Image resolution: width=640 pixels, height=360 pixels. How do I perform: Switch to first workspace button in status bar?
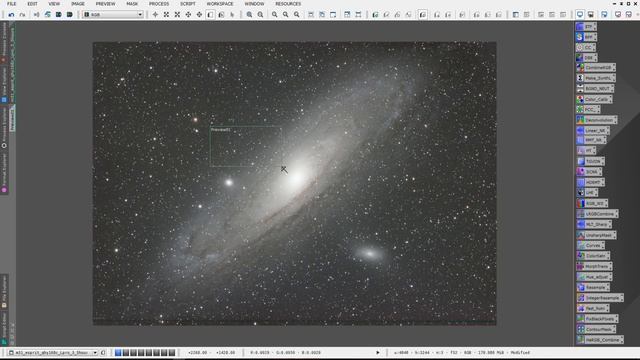(x=118, y=352)
